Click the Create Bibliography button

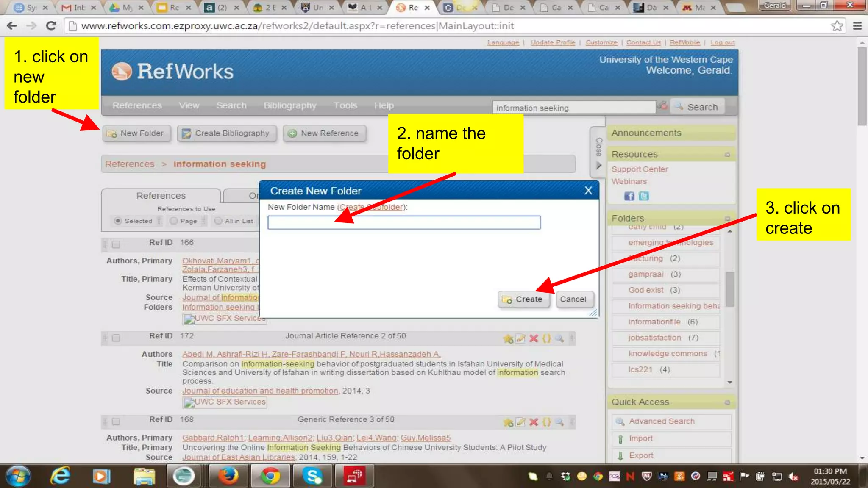coord(227,133)
